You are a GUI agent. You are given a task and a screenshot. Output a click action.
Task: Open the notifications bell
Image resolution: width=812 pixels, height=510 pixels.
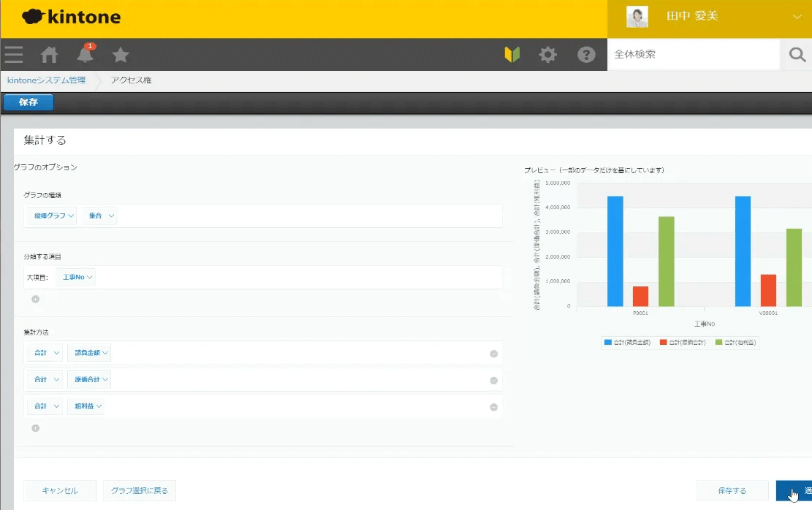(x=85, y=55)
